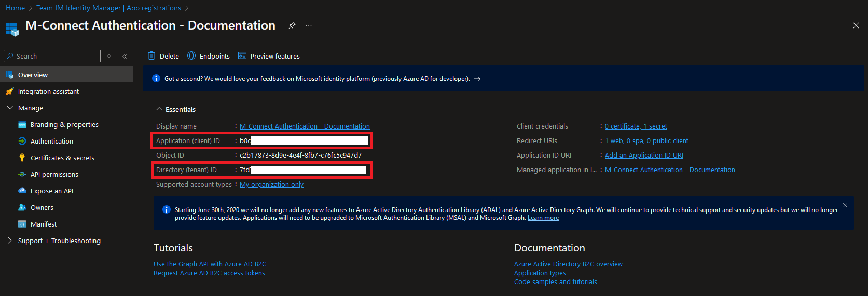Pin the app registration to dashboard

[x=292, y=25]
